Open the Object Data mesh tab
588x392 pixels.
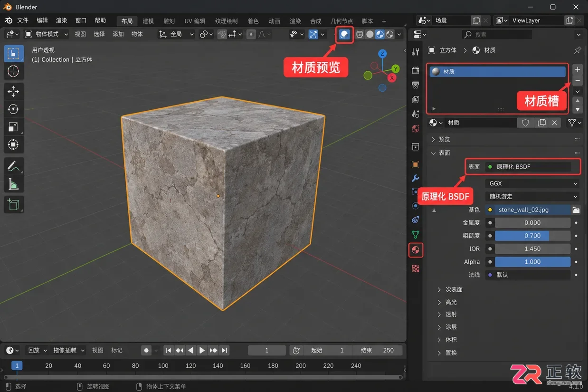click(416, 235)
